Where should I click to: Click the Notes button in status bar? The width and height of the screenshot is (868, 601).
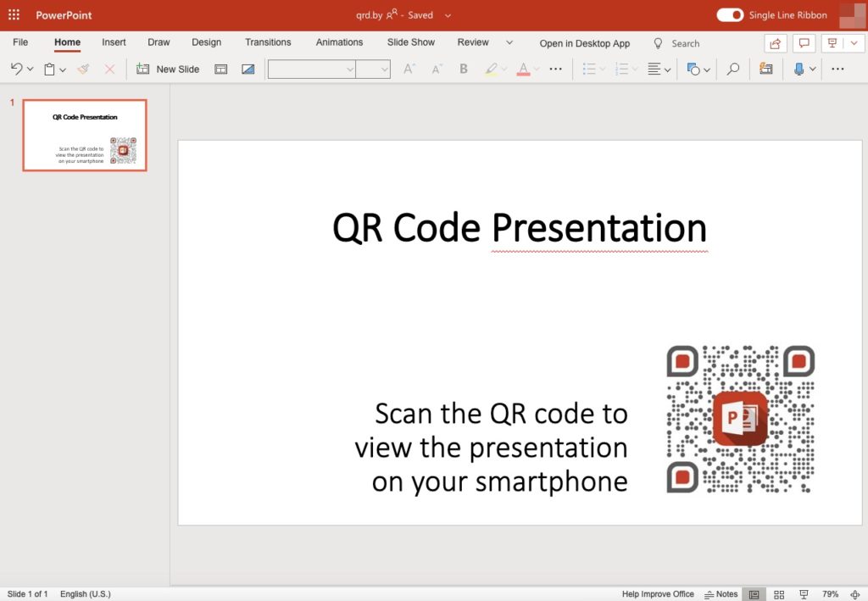pos(721,594)
